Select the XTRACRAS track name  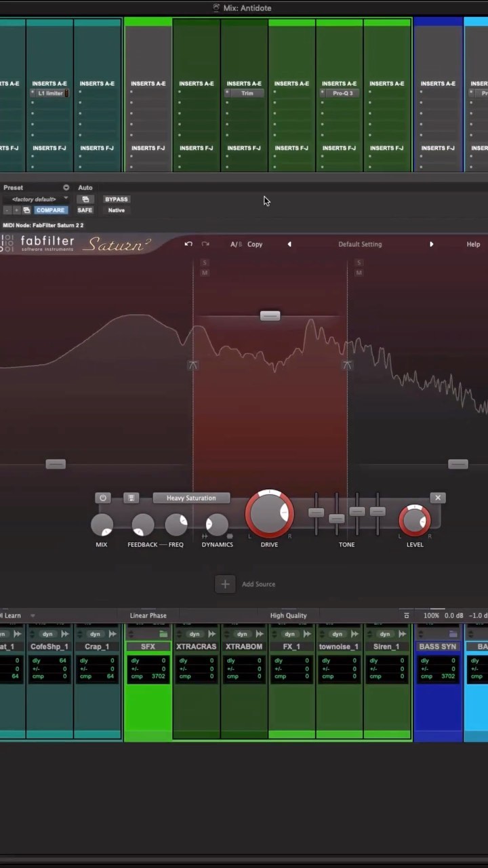(196, 647)
